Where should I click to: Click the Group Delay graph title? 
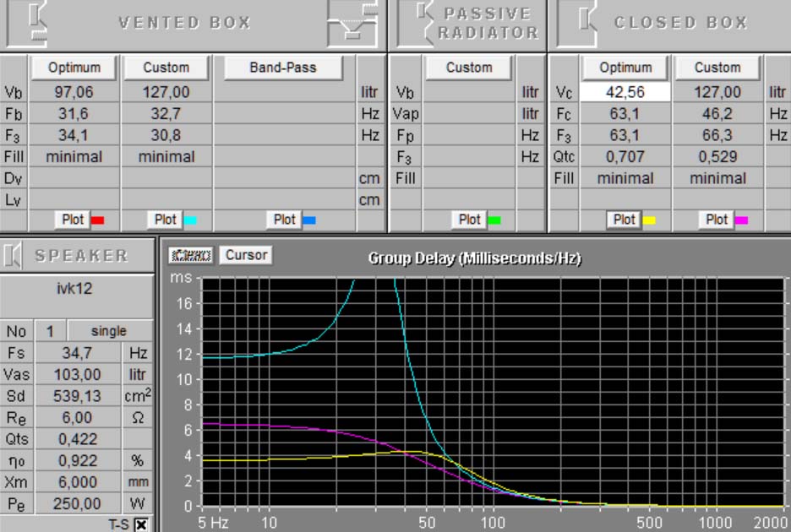(475, 258)
